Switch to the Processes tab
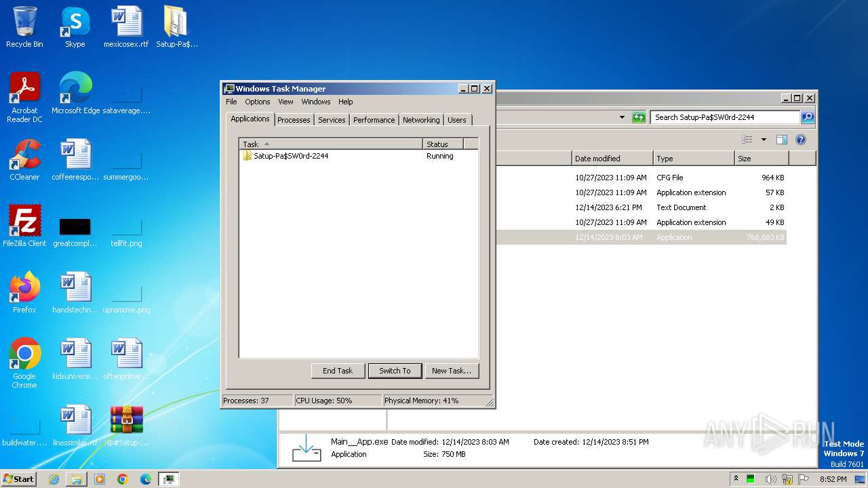Viewport: 868px width, 488px height. coord(294,120)
